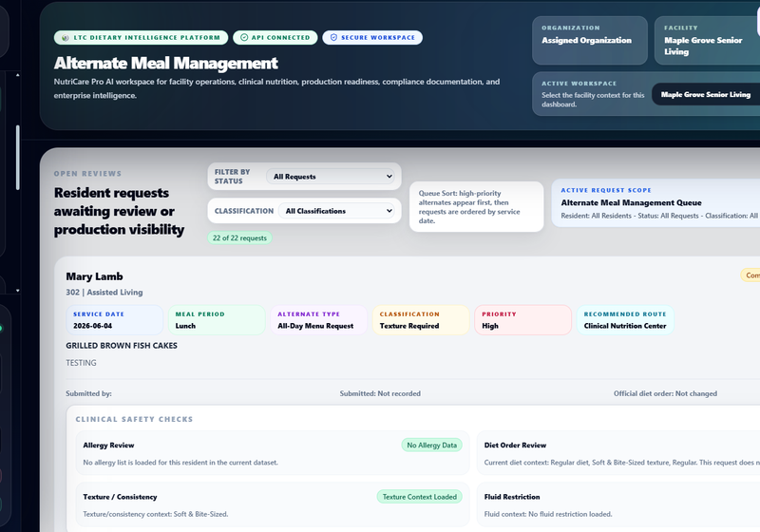Click the Queue Sort information note
Viewport: 760px width, 532px height.
[x=477, y=207]
